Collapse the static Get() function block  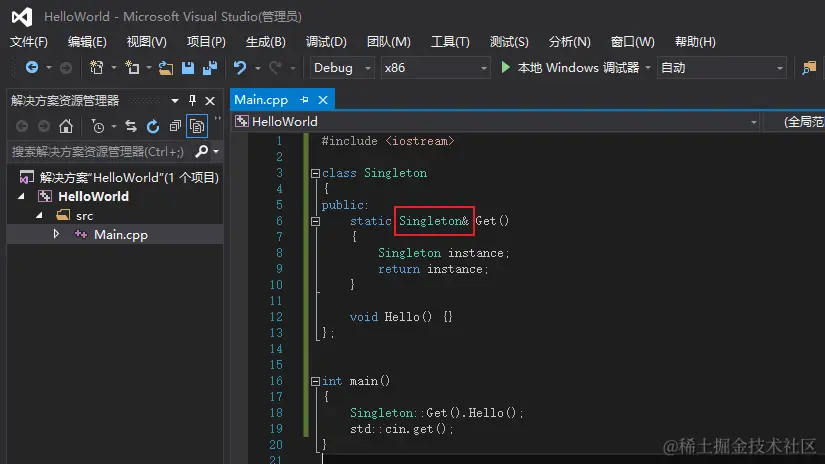pos(315,221)
